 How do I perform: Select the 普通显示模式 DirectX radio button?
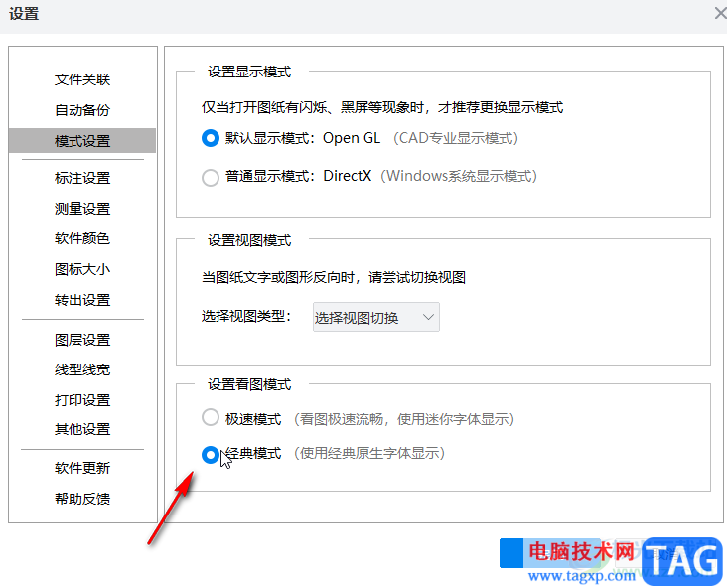(x=210, y=177)
